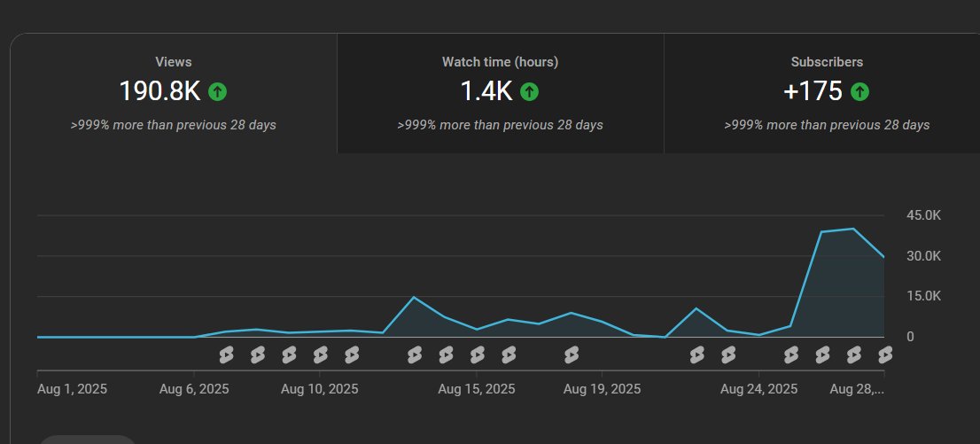Screen dimensions: 980x444
Task: Click the 45.0K axis label
Action: (924, 215)
